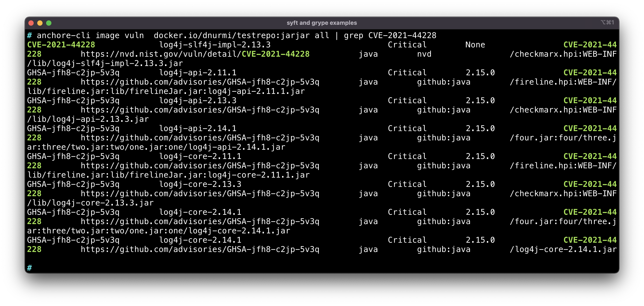Open the nvd.nist.gov CVE-2021-44228 URL
The image size is (644, 306).
pos(195,54)
